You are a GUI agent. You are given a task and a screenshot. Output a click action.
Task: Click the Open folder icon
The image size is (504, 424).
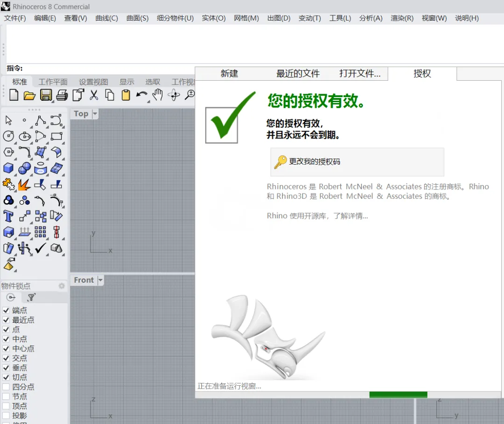(29, 96)
